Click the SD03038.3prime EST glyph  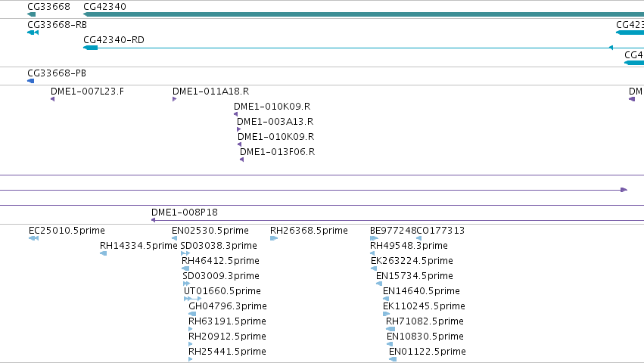pyautogui.click(x=185, y=253)
